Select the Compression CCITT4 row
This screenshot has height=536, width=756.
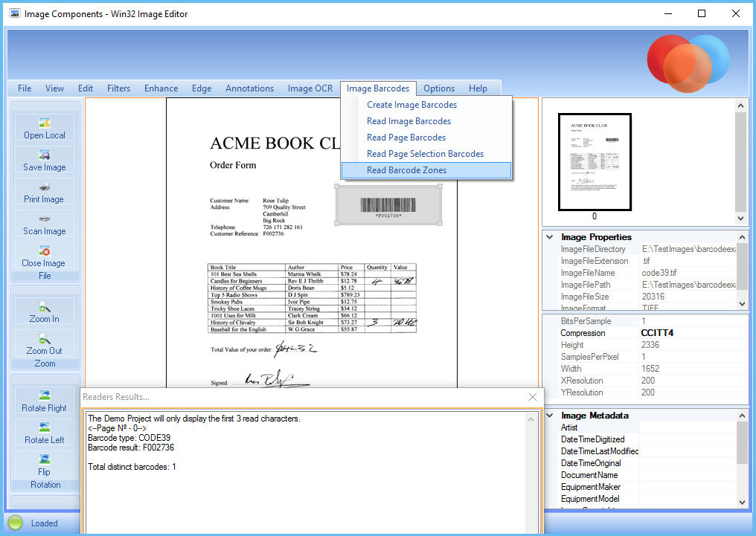point(653,333)
